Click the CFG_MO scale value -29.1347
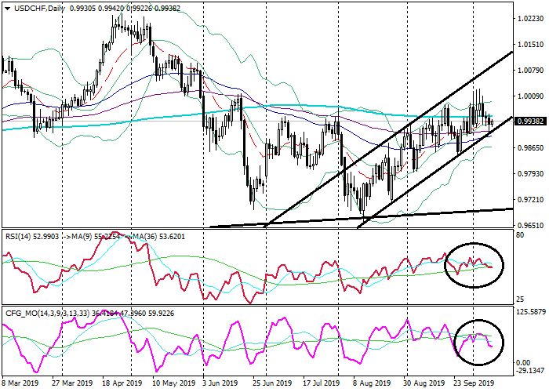This screenshot has height=392, width=549. pos(530,371)
